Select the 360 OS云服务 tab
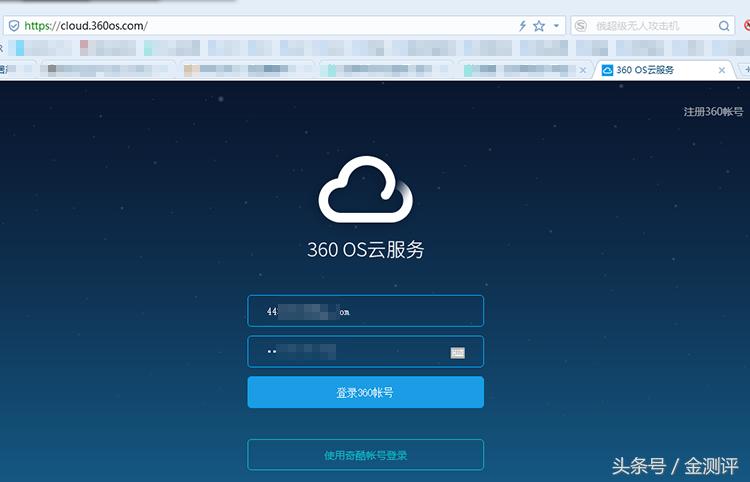 [664, 70]
